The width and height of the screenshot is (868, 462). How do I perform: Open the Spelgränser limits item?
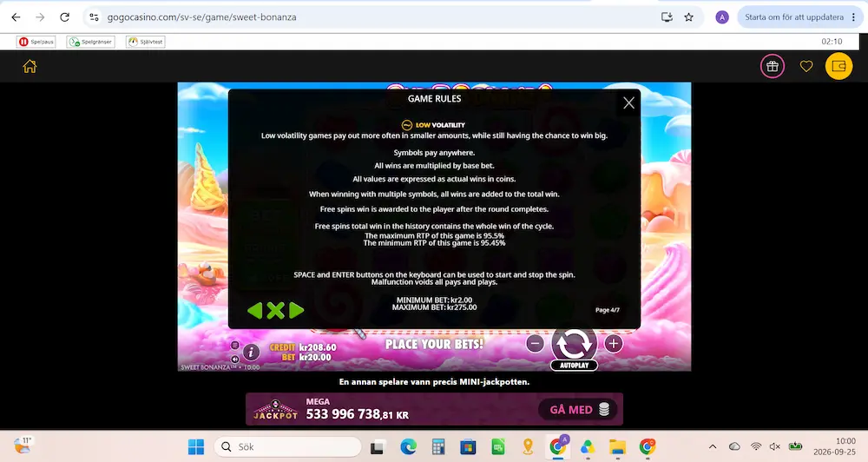(91, 42)
